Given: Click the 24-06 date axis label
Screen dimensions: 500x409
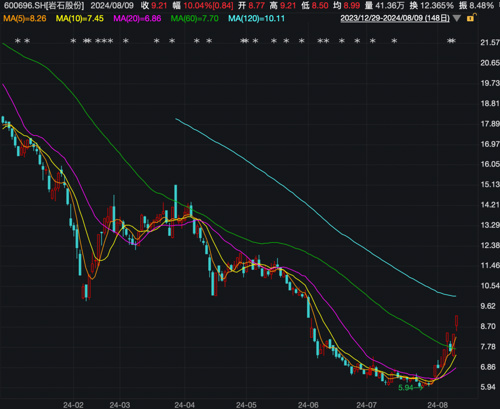Looking at the screenshot, I should [x=308, y=405].
